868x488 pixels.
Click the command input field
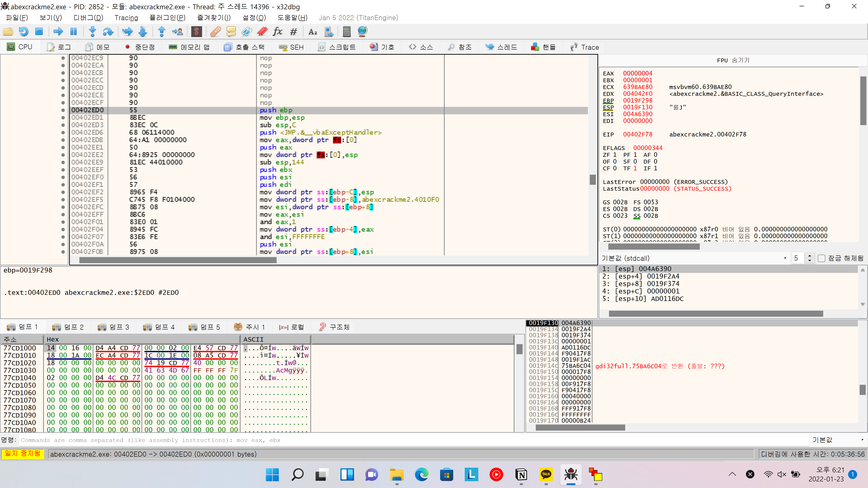tap(414, 440)
